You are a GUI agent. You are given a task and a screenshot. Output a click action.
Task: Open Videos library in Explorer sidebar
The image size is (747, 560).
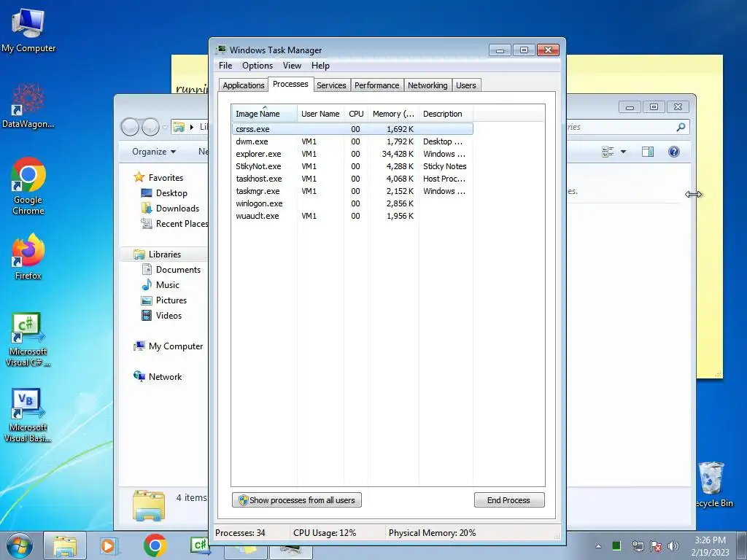(x=162, y=315)
